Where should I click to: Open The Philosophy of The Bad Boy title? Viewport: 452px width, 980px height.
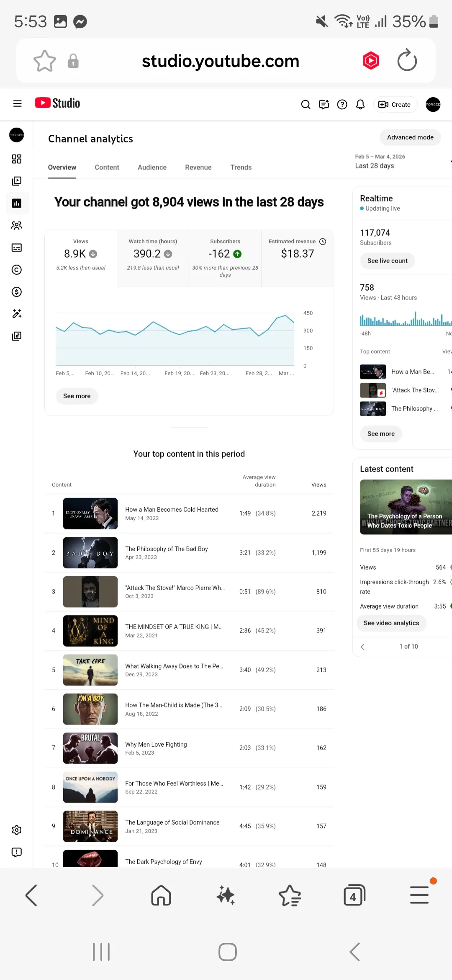point(167,549)
